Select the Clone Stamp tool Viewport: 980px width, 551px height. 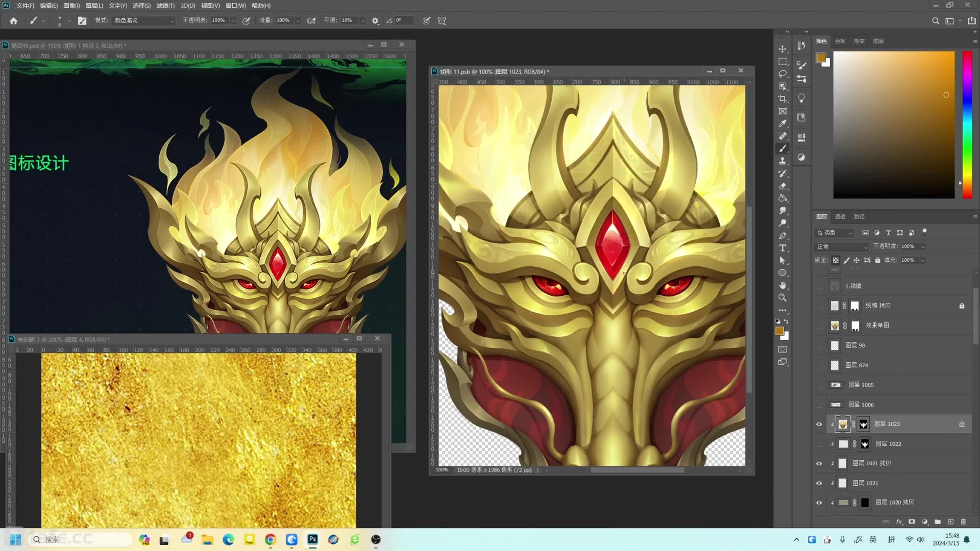(782, 161)
